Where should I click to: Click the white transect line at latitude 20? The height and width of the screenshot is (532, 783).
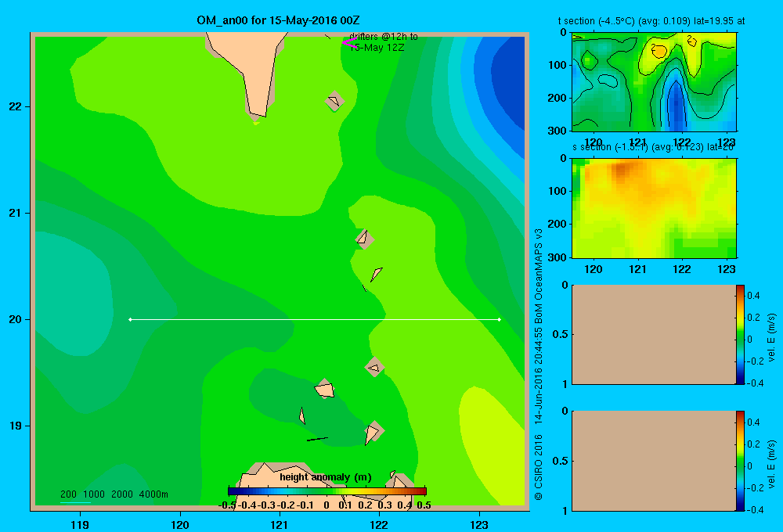point(315,319)
